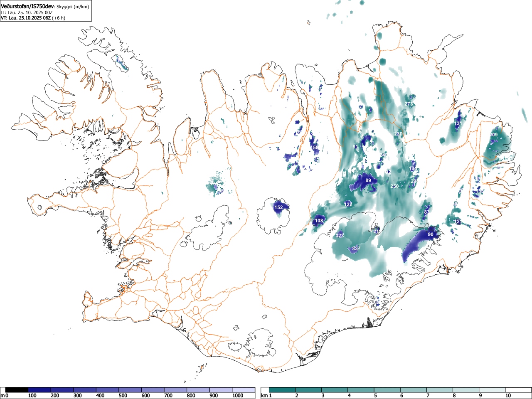532x399 pixels.
Task: Click the 3 tick label on the kilometer scale
Action: point(323,396)
